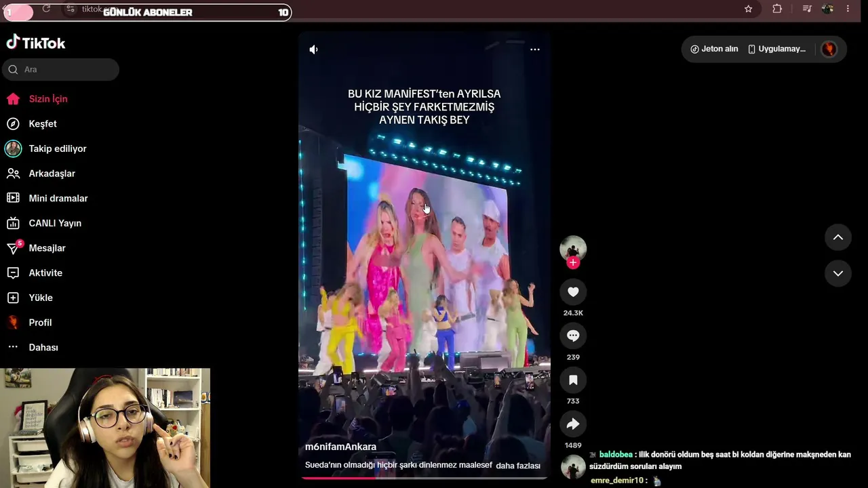Viewport: 868px width, 488px height.
Task: Open the sound disc thumbnail
Action: point(574,467)
